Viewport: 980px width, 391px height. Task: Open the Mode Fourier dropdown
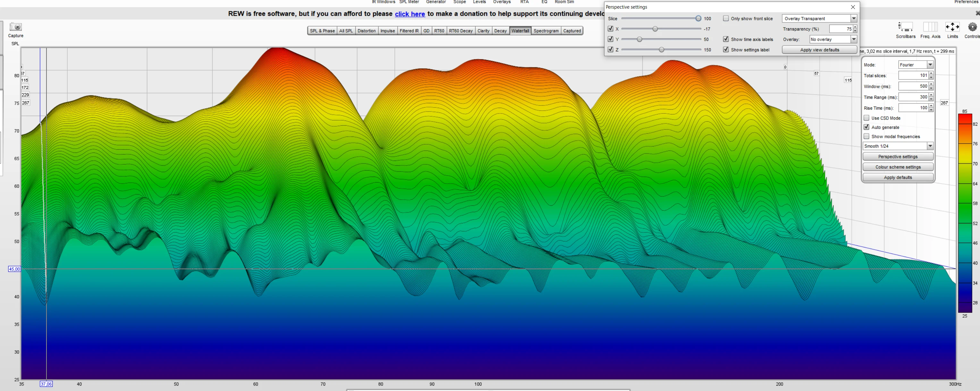point(916,65)
